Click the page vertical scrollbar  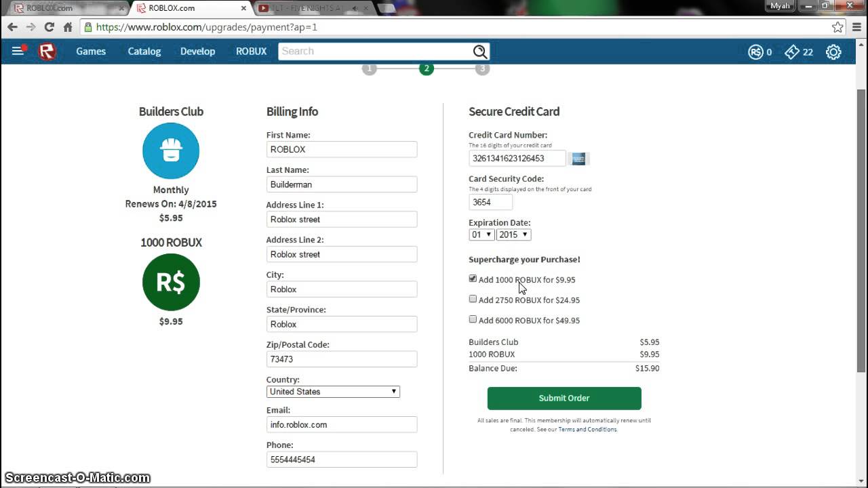click(861, 230)
